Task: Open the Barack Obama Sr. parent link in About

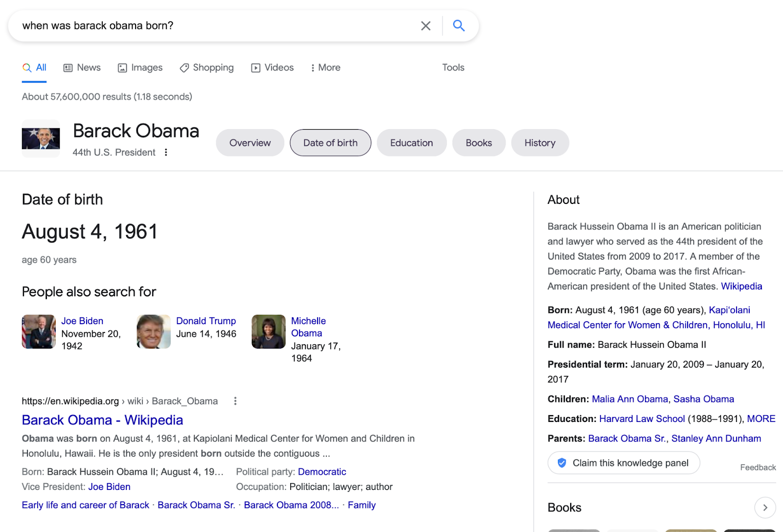Action: pos(627,439)
